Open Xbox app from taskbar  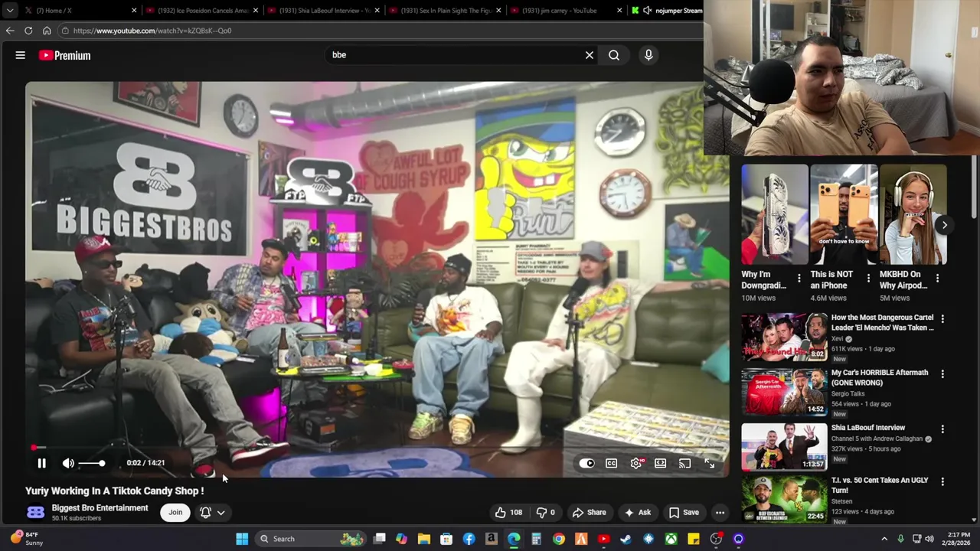pyautogui.click(x=671, y=539)
